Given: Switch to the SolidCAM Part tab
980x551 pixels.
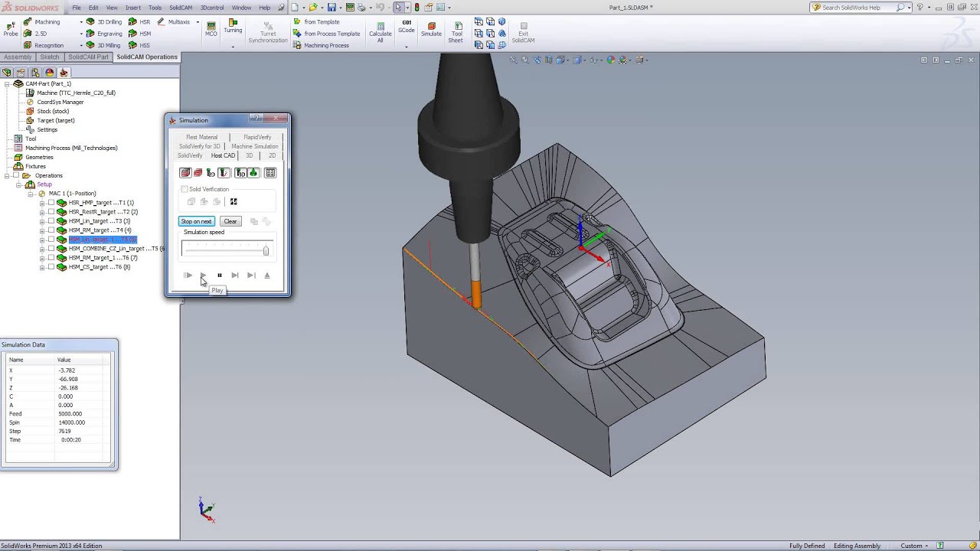Looking at the screenshot, I should point(88,57).
